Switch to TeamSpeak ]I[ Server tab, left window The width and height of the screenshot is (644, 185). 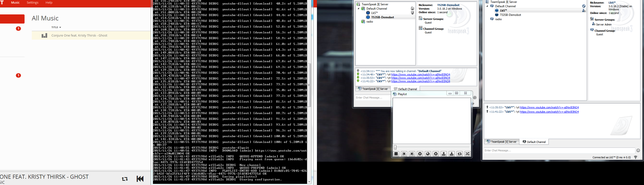coord(373,89)
